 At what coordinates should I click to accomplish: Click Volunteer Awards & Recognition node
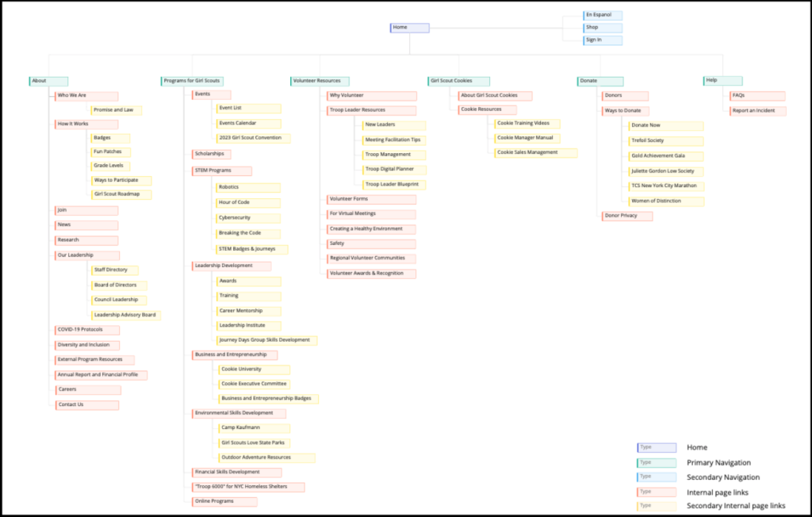371,274
